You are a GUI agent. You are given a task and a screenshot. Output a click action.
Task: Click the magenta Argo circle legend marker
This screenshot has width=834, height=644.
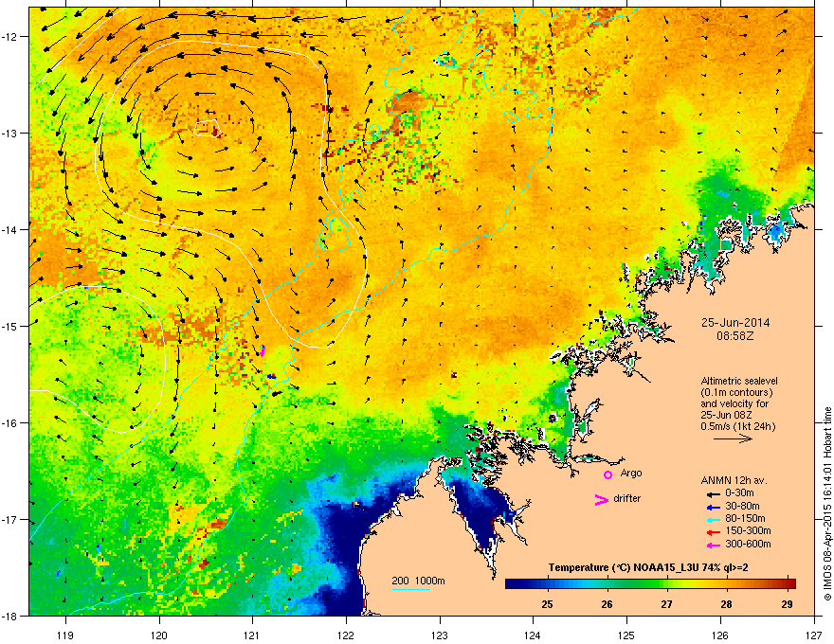pos(607,474)
